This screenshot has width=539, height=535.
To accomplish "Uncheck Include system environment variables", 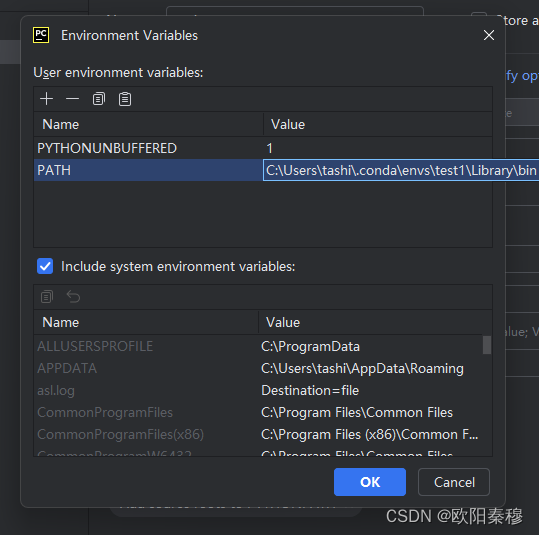I will (45, 266).
